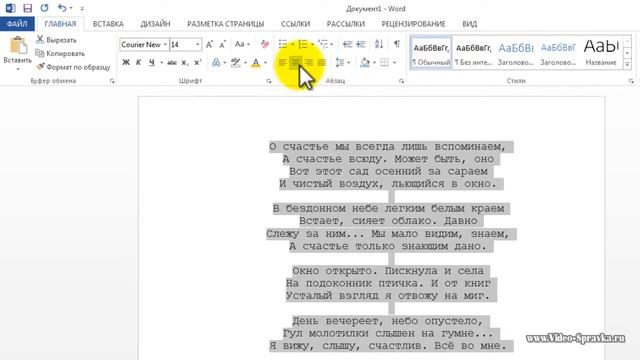The height and width of the screenshot is (360, 640).
Task: Open Font dialog launcher in Шрифт group
Action: [x=269, y=81]
